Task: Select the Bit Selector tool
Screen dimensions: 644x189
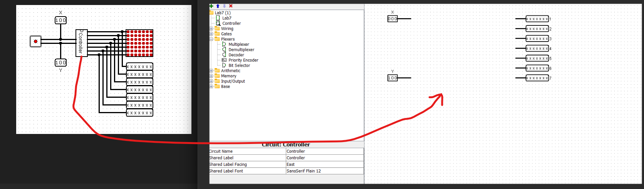Action: pyautogui.click(x=239, y=65)
